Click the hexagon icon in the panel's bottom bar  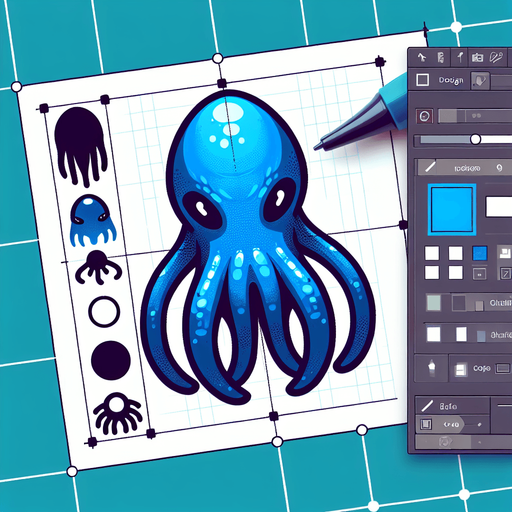pos(444,442)
